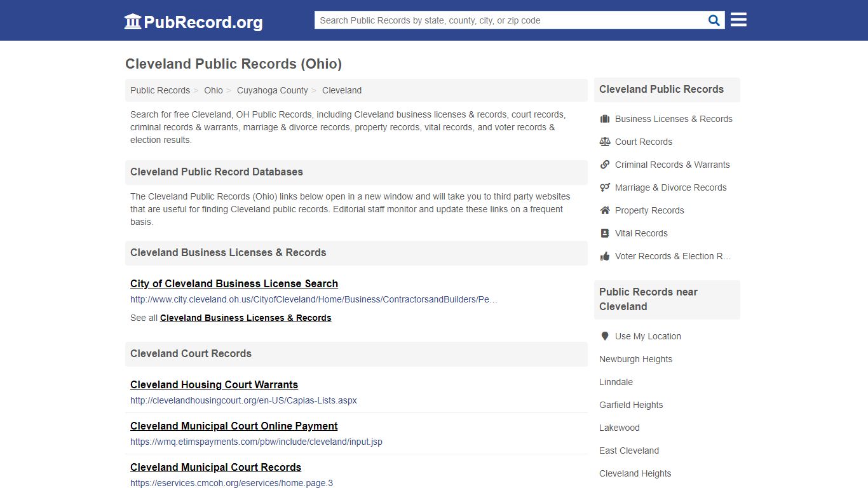Image resolution: width=868 pixels, height=488 pixels.
Task: Open Property Records in the sidebar
Action: click(x=649, y=210)
